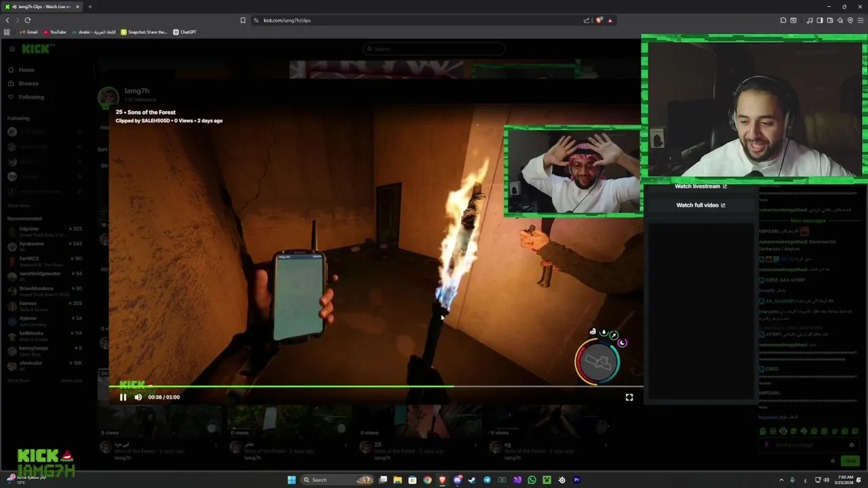Viewport: 868px width, 488px height.
Task: Open Steam from the taskbar
Action: point(472,480)
